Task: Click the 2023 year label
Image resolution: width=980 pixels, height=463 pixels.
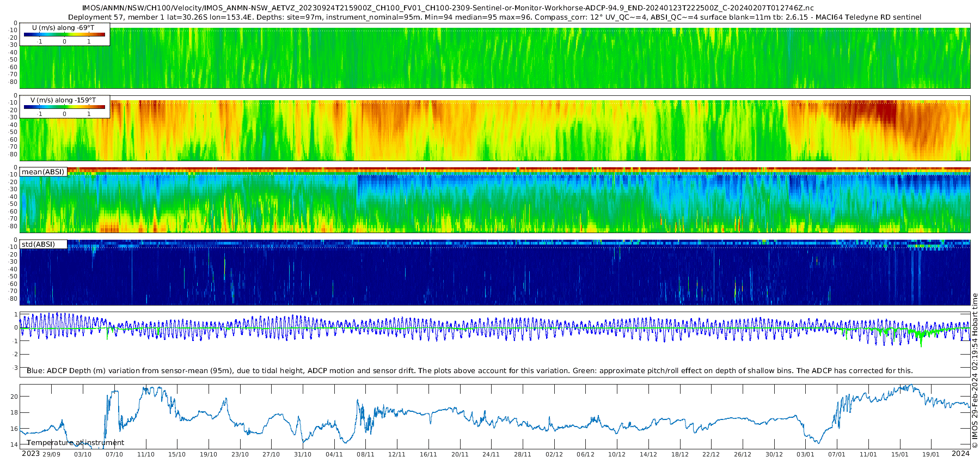Action: pos(30,454)
